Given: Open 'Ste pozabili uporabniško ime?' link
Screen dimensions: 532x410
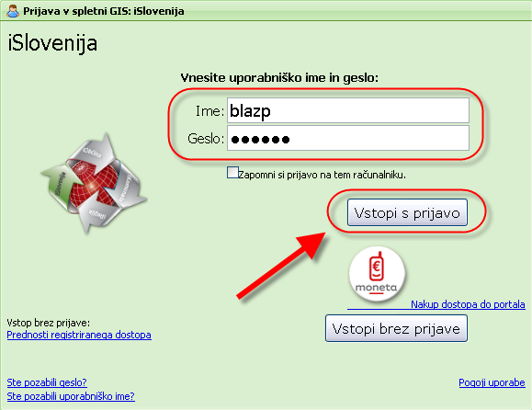Looking at the screenshot, I should point(71,396).
